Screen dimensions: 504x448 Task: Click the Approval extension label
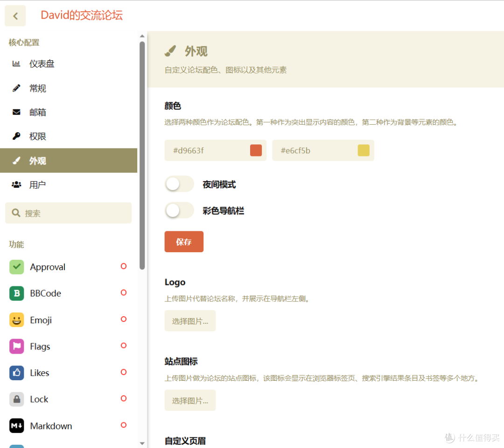(48, 267)
